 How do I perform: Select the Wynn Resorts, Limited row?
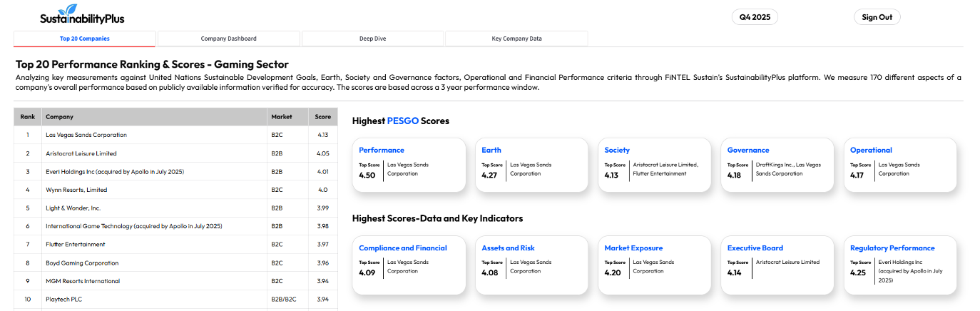(76, 190)
